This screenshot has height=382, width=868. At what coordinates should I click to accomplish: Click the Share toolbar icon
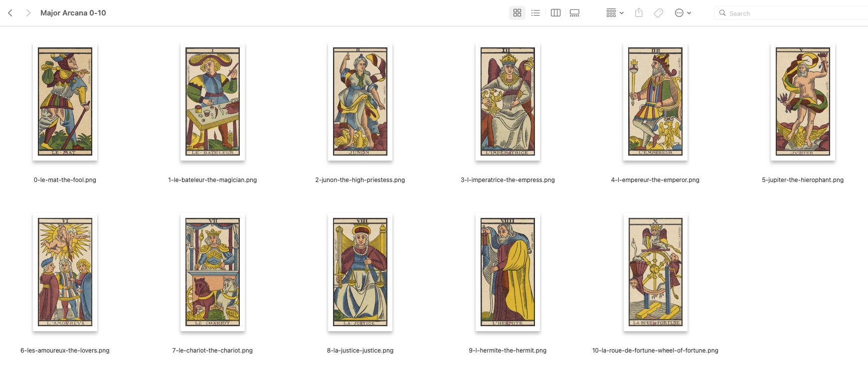639,13
